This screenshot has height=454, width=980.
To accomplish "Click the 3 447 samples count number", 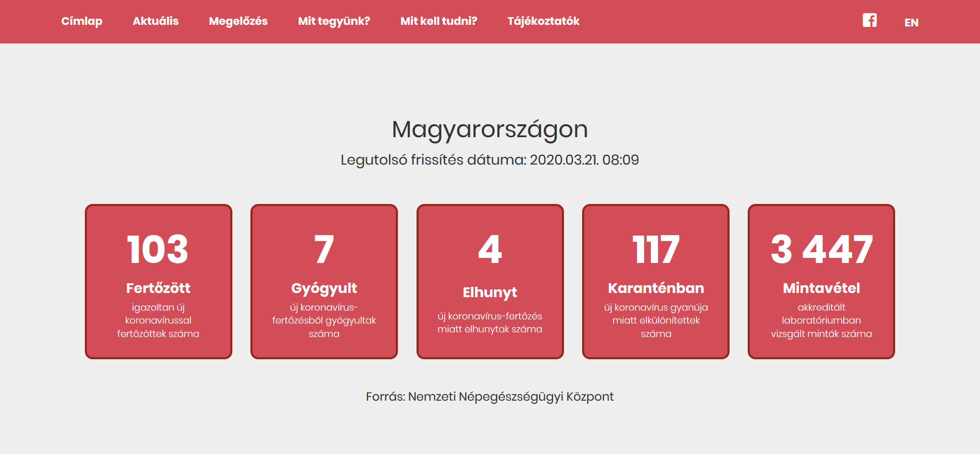I will [x=821, y=250].
